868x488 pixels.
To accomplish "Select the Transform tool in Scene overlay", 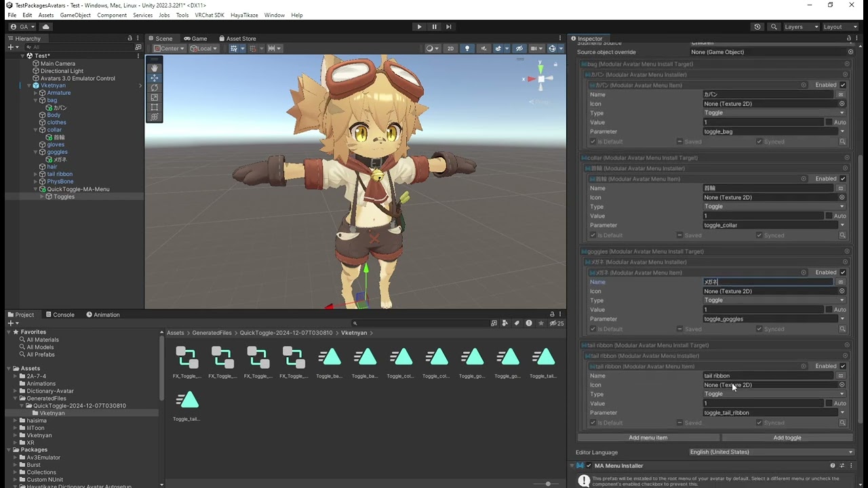I will (x=155, y=117).
